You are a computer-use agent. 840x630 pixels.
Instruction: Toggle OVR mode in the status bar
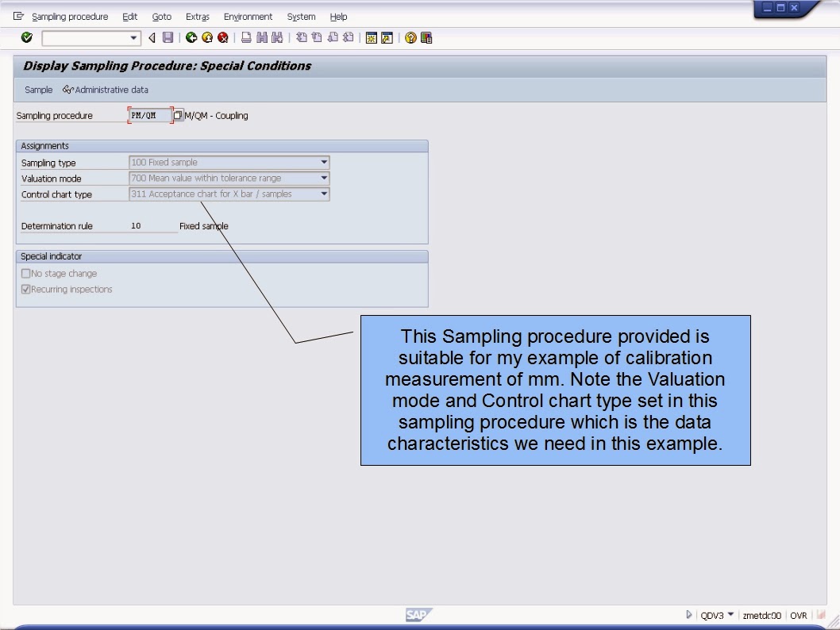coord(798,615)
